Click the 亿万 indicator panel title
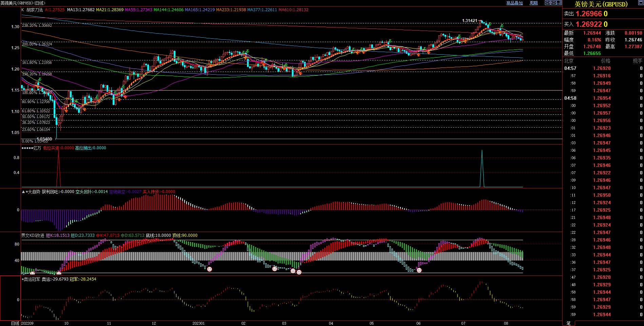 37,148
